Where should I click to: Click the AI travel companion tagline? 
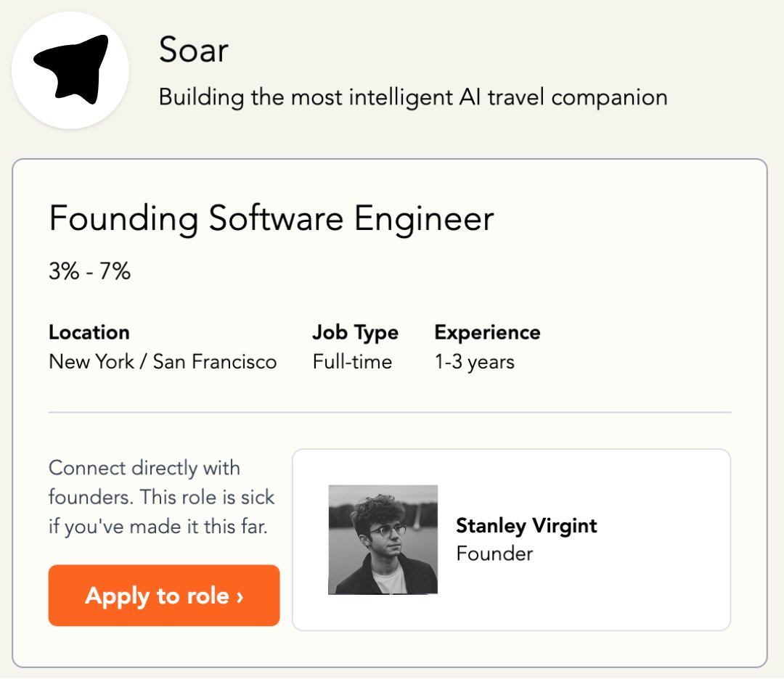point(412,97)
